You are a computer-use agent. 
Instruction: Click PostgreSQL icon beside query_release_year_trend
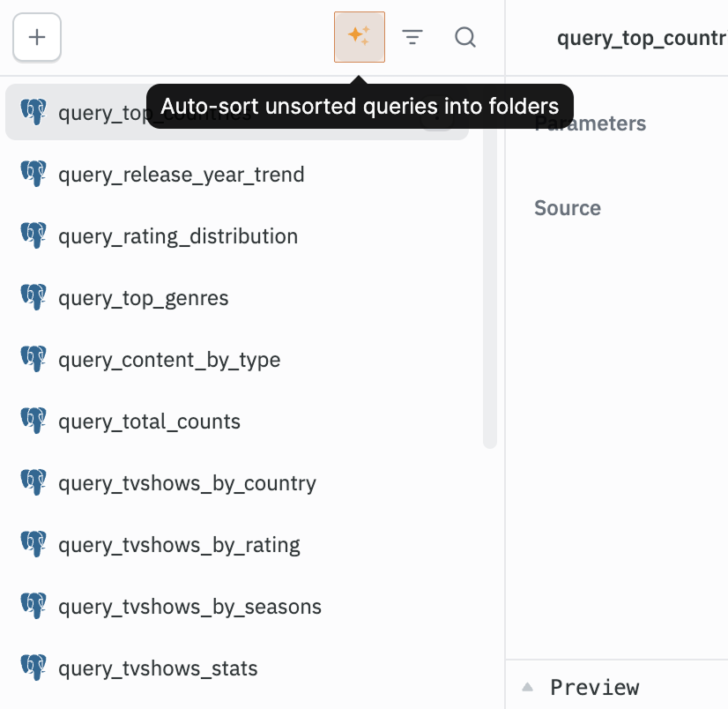pyautogui.click(x=33, y=174)
